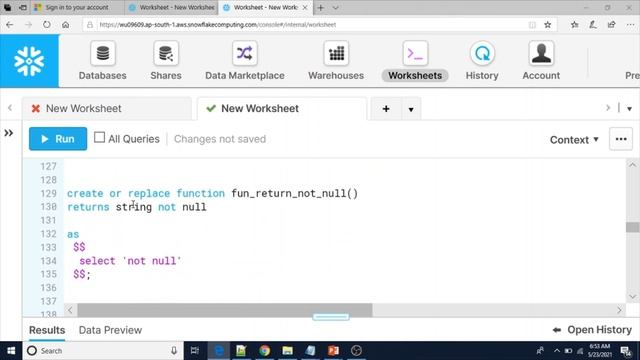Viewport: 640px width, 360px height.
Task: Click the 'not null' string on line 134
Action: point(152,261)
